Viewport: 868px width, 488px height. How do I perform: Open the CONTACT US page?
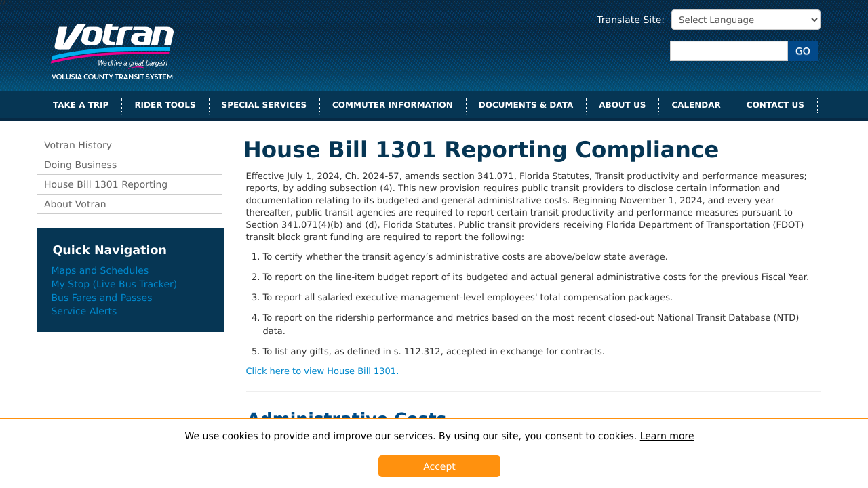coord(775,105)
